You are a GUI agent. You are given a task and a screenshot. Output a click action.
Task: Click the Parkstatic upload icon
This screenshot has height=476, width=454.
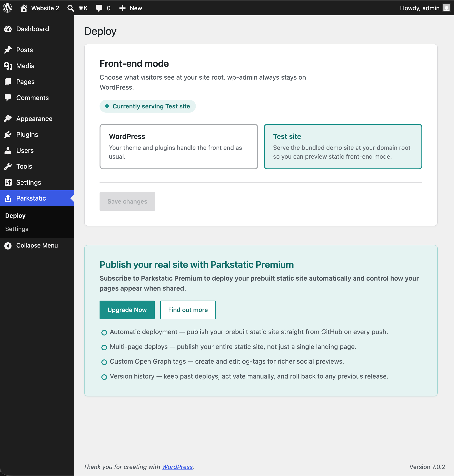pyautogui.click(x=8, y=198)
